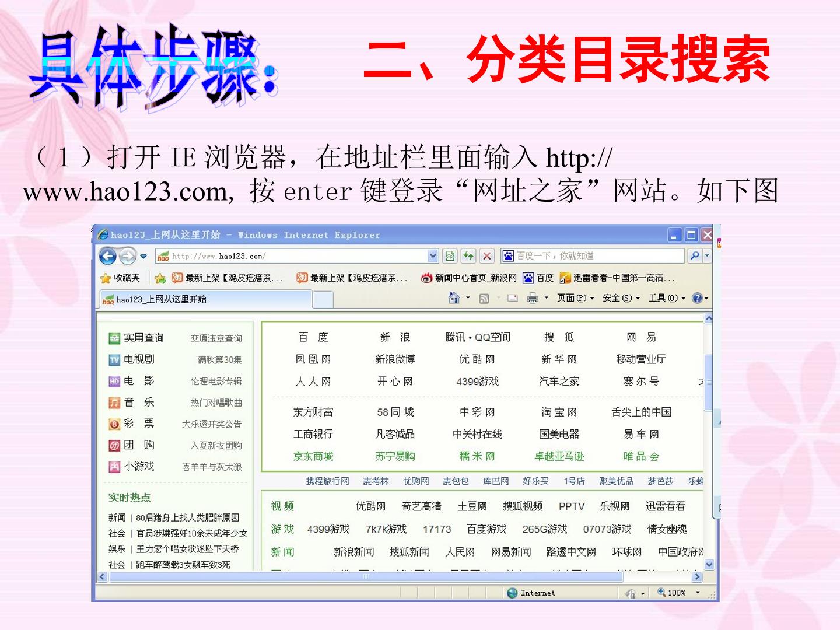Click the Internet zone globe in status bar
The image size is (840, 630).
pyautogui.click(x=512, y=593)
